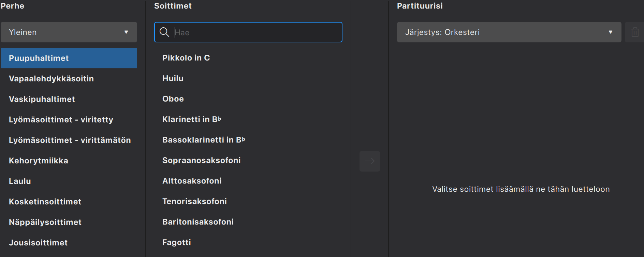Choose the Vaskipuhaltimet family
The image size is (644, 257).
[x=42, y=99]
